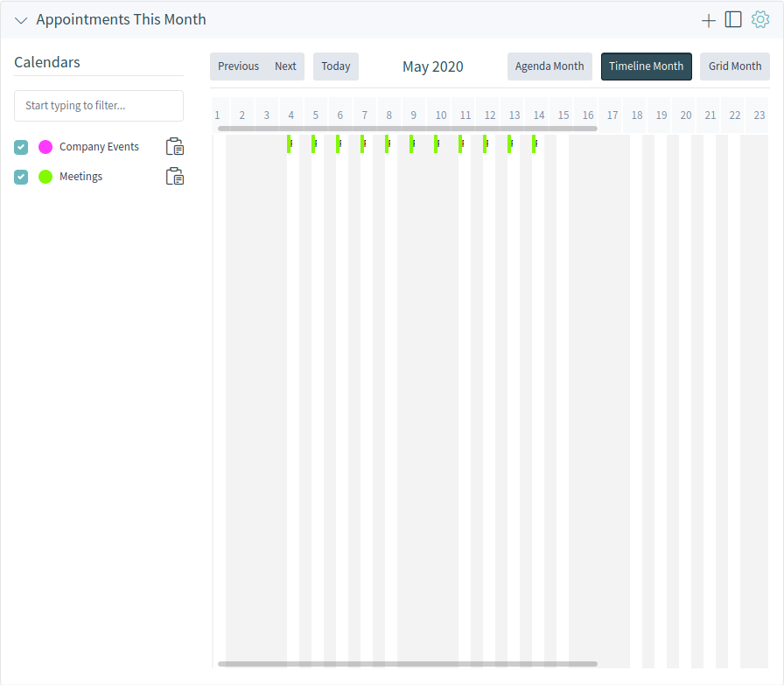784x685 pixels.
Task: Open the green appointment on day 5
Action: pos(314,144)
